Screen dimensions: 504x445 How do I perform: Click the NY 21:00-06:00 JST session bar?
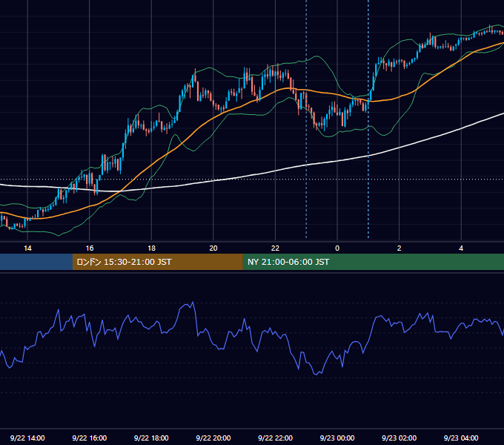[373, 262]
